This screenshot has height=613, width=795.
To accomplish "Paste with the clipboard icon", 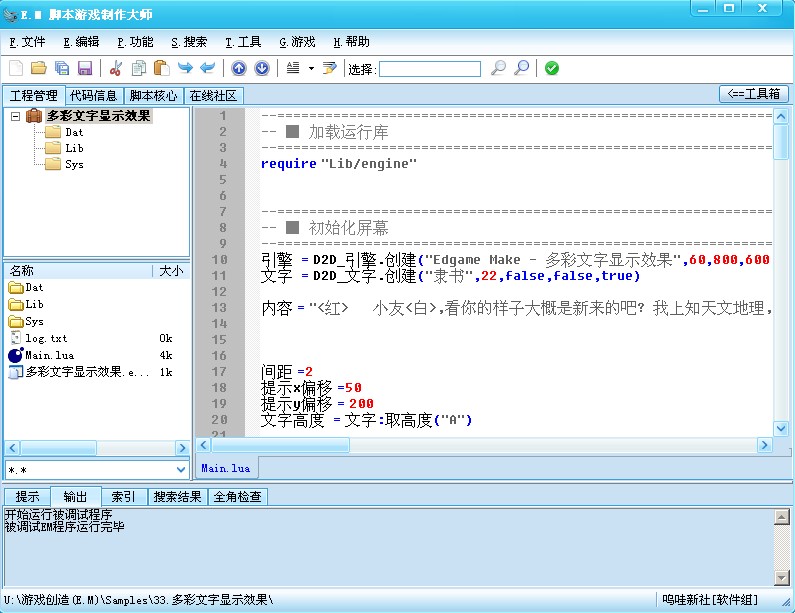I will pos(161,68).
